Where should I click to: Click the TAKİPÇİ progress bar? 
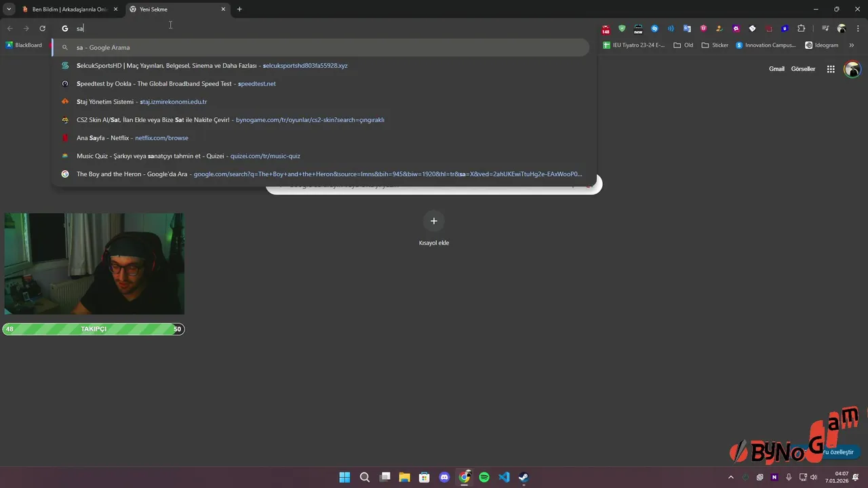click(94, 329)
